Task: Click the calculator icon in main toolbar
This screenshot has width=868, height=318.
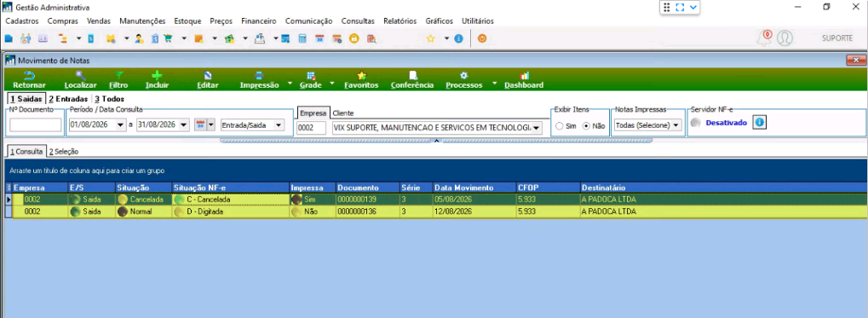Action: (302, 38)
